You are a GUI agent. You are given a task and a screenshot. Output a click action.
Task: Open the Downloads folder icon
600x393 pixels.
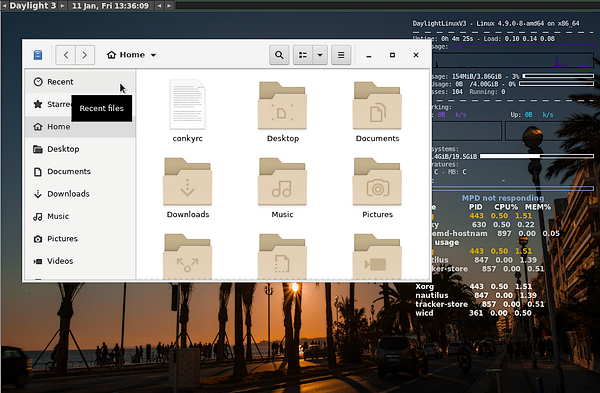(188, 182)
